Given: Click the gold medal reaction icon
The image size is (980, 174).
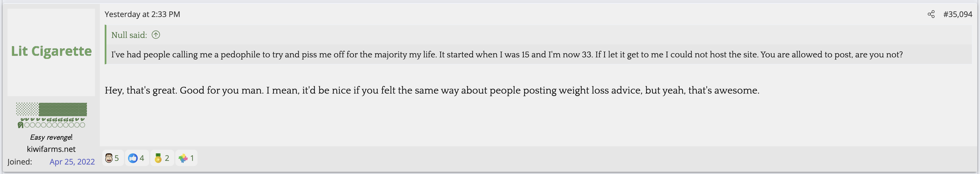Looking at the screenshot, I should (158, 158).
